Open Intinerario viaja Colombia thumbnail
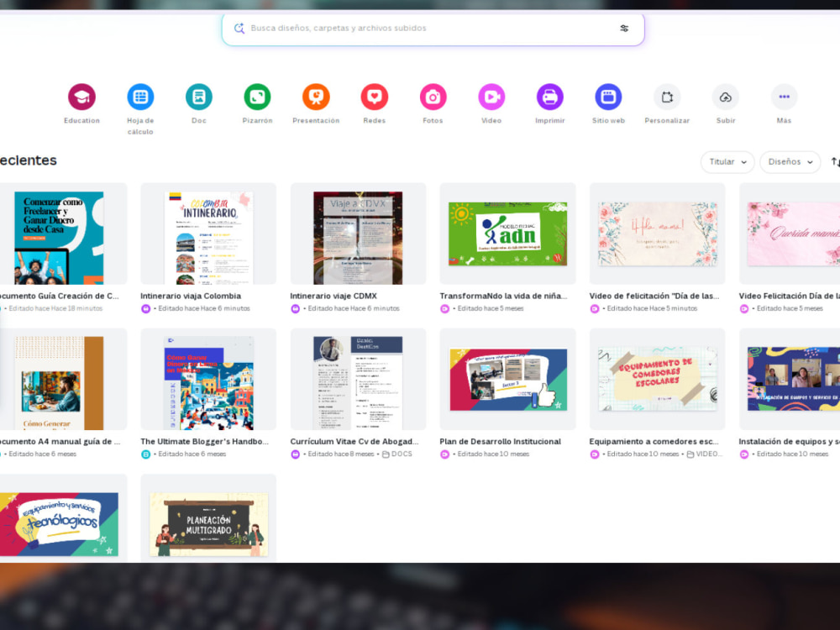The height and width of the screenshot is (630, 840). click(x=208, y=234)
